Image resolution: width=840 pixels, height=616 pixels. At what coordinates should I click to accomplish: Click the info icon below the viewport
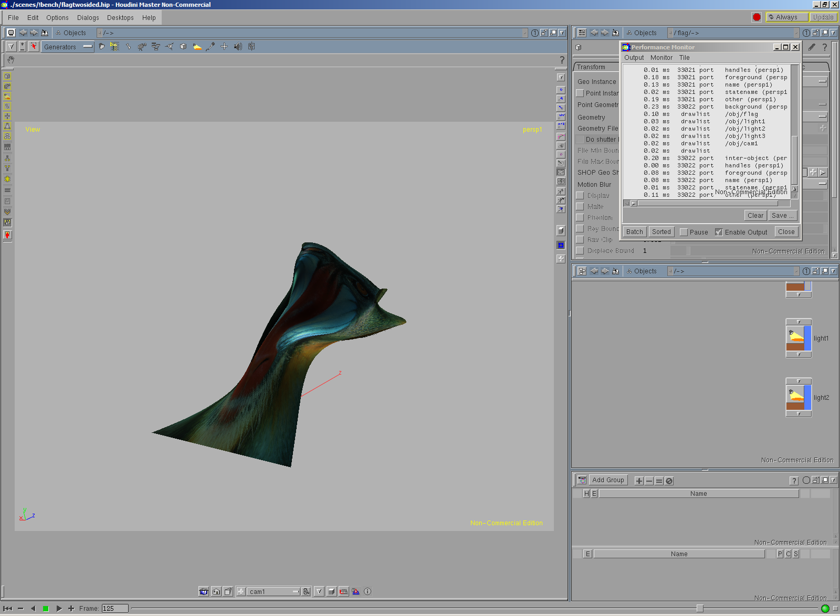click(367, 591)
